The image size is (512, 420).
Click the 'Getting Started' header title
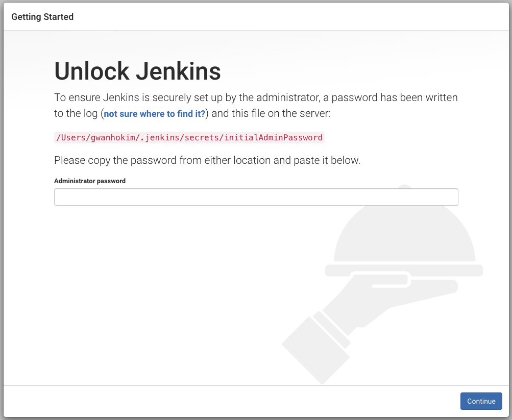point(42,17)
